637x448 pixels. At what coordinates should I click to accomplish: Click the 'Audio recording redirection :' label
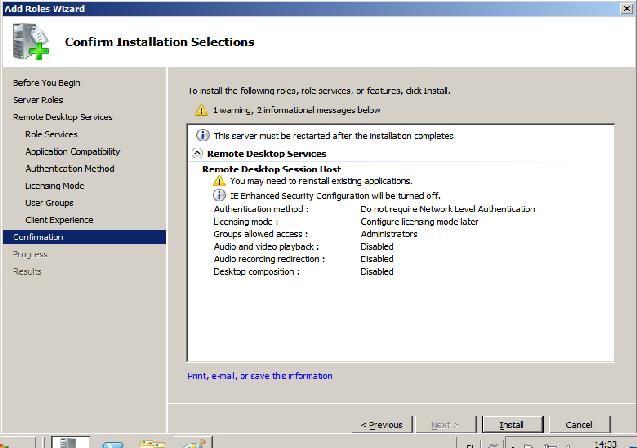coord(269,259)
